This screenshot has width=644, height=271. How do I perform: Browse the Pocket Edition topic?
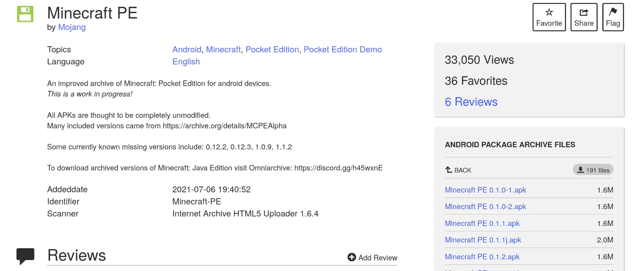coord(272,50)
